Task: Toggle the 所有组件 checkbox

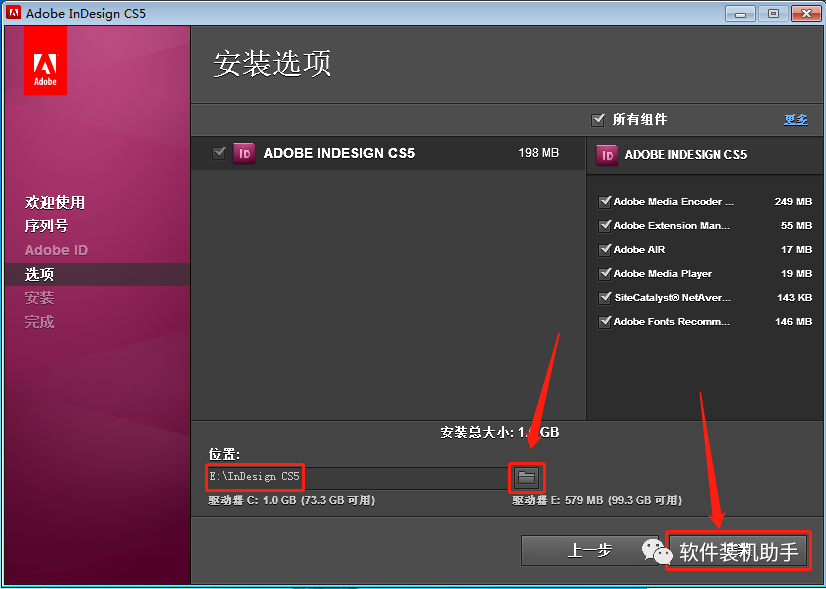Action: click(597, 120)
